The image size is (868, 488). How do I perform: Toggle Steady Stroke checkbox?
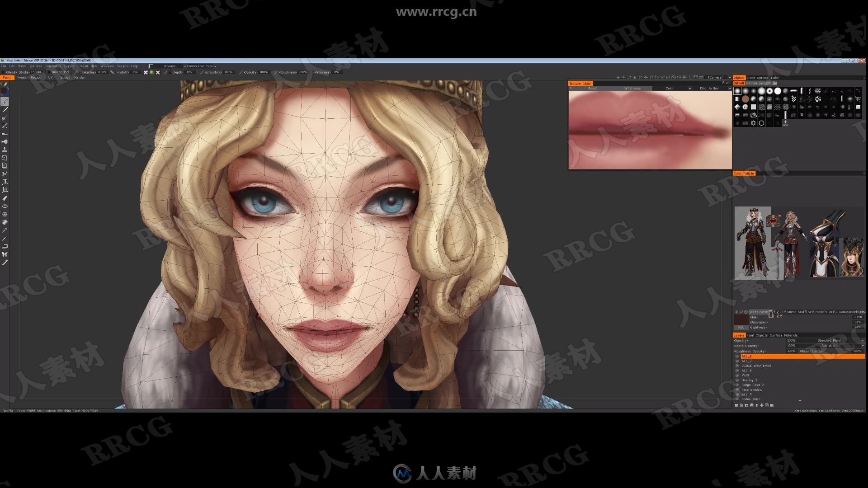[3, 72]
